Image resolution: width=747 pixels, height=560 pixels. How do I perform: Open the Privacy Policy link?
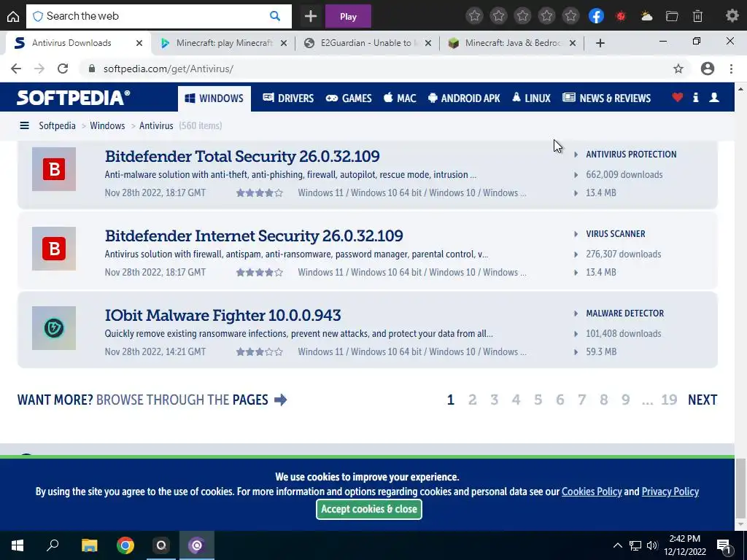tap(670, 491)
